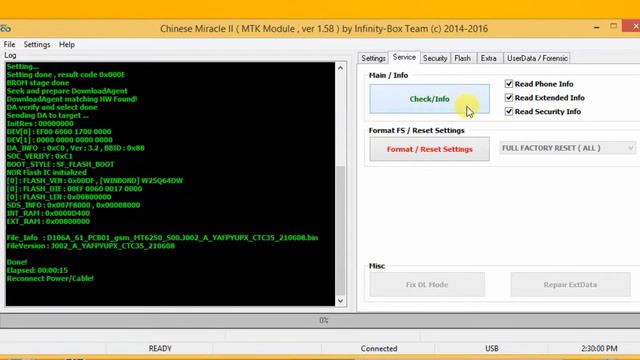Click the File_Info log line
This screenshot has height=360, width=640.
click(x=162, y=238)
